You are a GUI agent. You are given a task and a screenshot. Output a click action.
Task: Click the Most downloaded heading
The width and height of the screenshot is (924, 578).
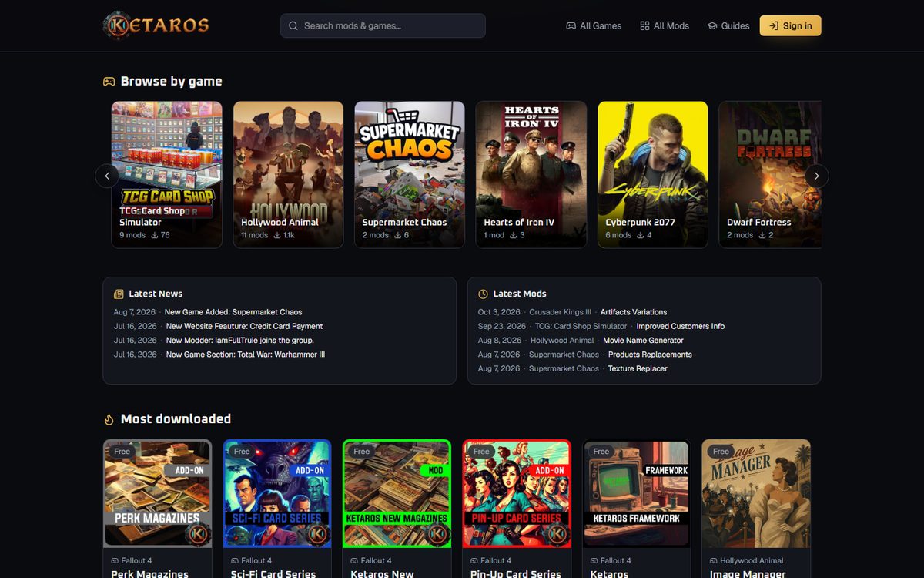point(176,418)
